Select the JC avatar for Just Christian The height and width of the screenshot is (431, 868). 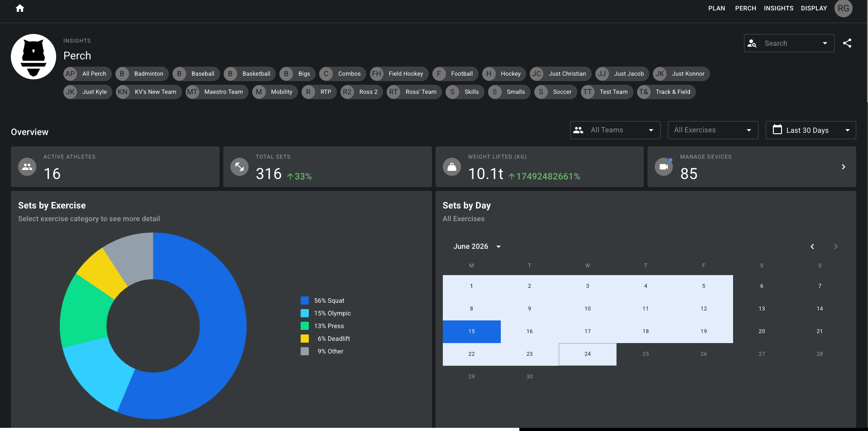[537, 74]
